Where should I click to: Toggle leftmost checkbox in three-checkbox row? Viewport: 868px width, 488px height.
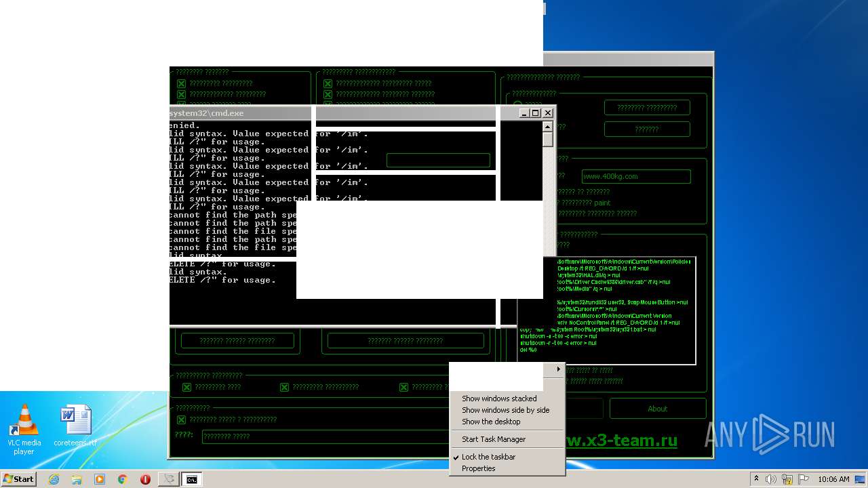click(186, 387)
